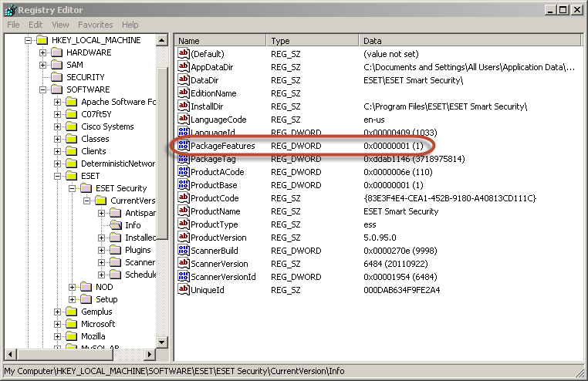Image resolution: width=588 pixels, height=381 pixels.
Task: Open the Edit menu
Action: 35,25
